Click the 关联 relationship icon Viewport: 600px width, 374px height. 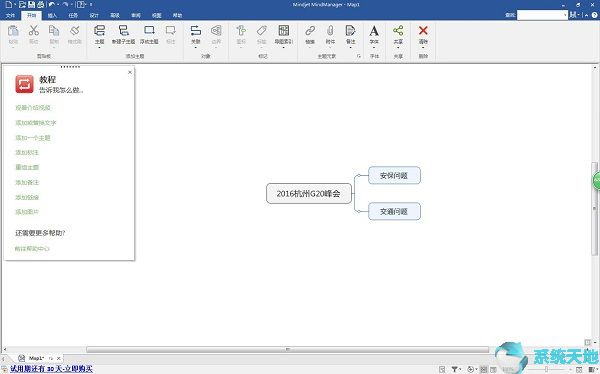coord(196,31)
